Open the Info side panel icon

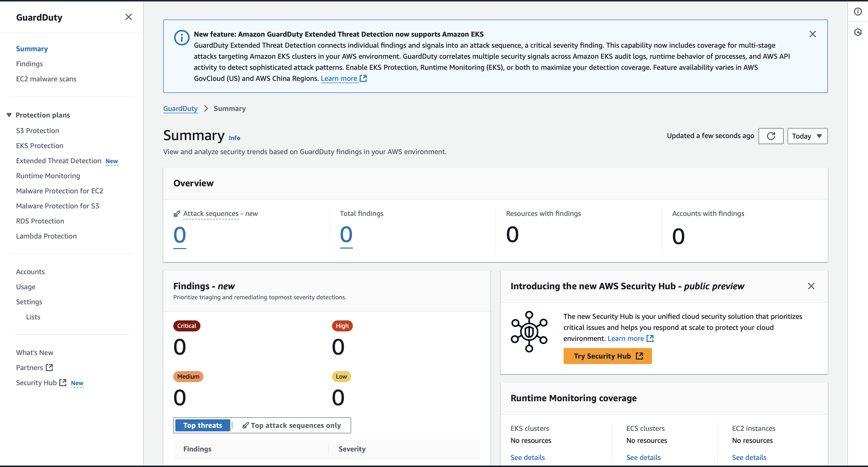[x=858, y=12]
